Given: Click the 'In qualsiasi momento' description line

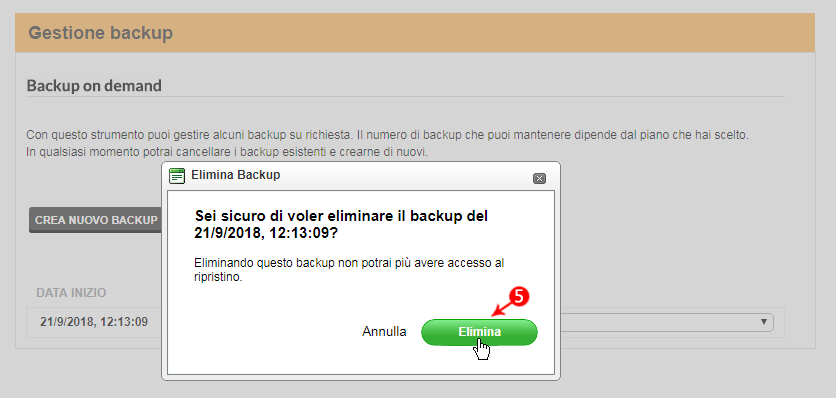Looking at the screenshot, I should 227,152.
